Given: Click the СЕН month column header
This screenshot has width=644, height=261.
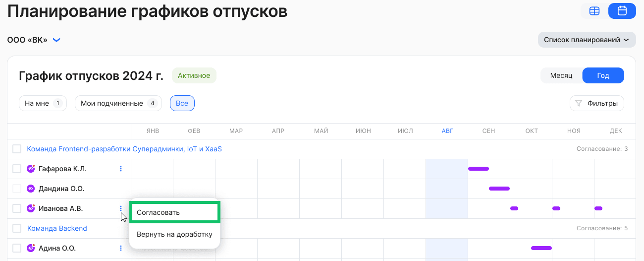Looking at the screenshot, I should click(x=489, y=131).
